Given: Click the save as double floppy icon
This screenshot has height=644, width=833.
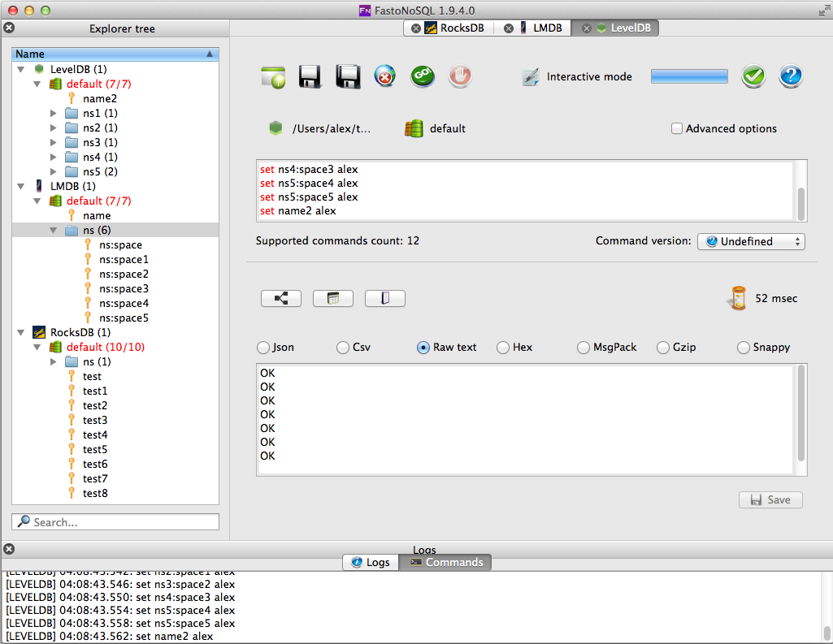Looking at the screenshot, I should (x=348, y=76).
